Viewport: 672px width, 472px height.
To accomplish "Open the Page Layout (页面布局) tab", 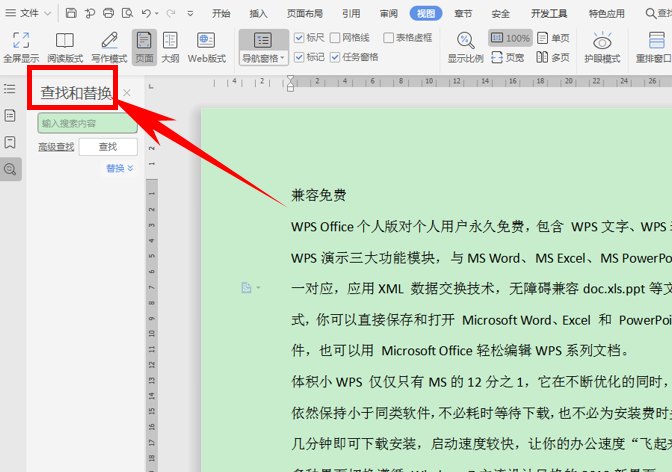I will (x=305, y=14).
